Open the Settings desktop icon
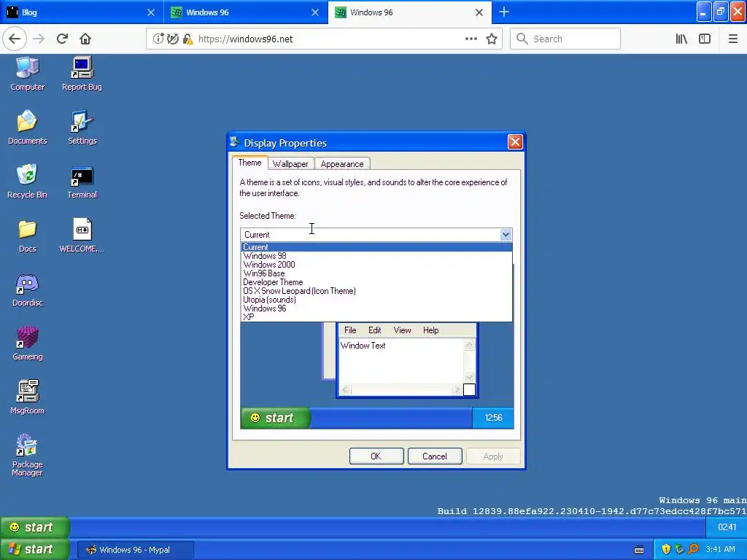The height and width of the screenshot is (560, 747). pos(82,127)
